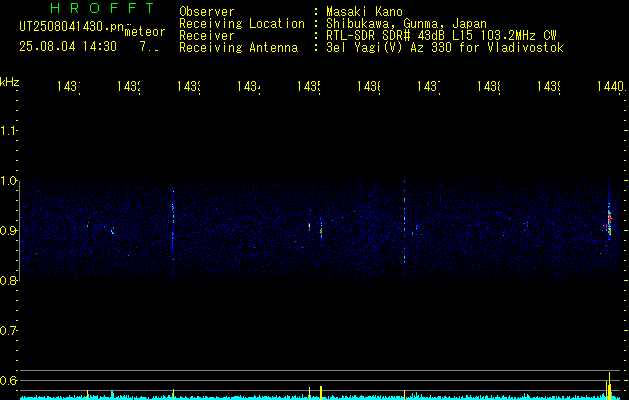Click the green echo dot near 1431
Image resolution: width=629 pixels, height=400 pixels.
point(87,225)
